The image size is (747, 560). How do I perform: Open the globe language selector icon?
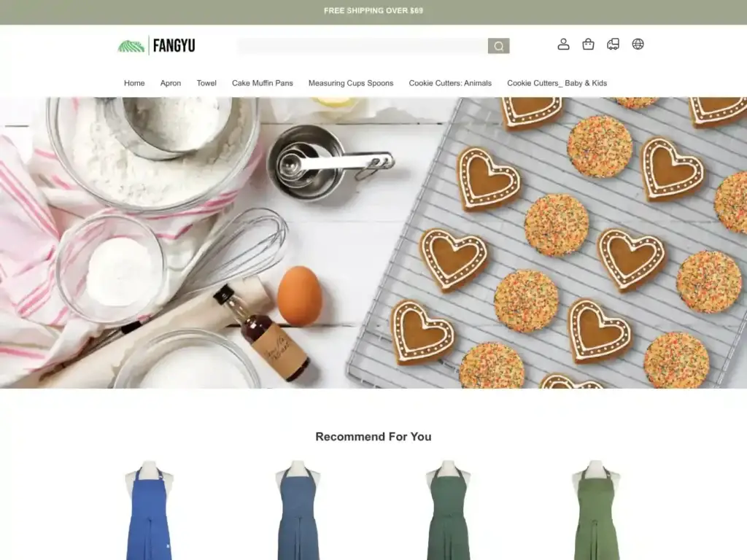[x=638, y=44]
